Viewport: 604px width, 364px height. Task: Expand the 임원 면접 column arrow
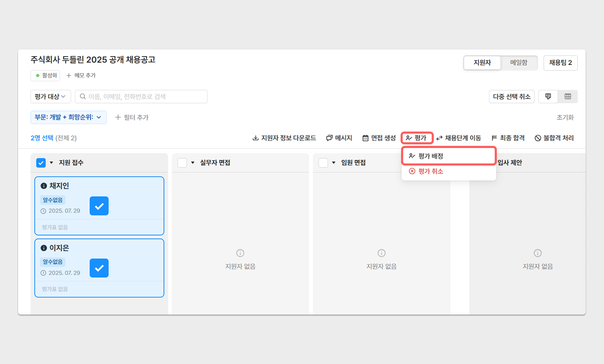pos(334,163)
